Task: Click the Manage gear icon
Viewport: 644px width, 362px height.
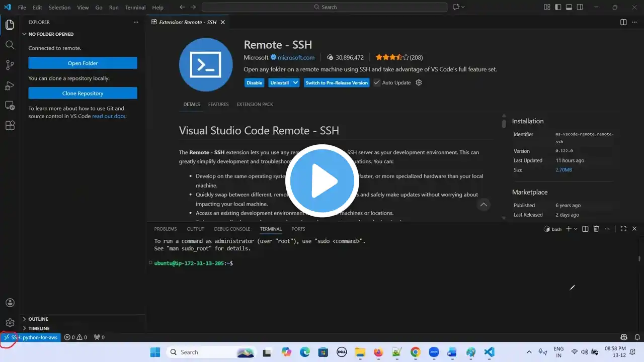Action: pyautogui.click(x=10, y=323)
